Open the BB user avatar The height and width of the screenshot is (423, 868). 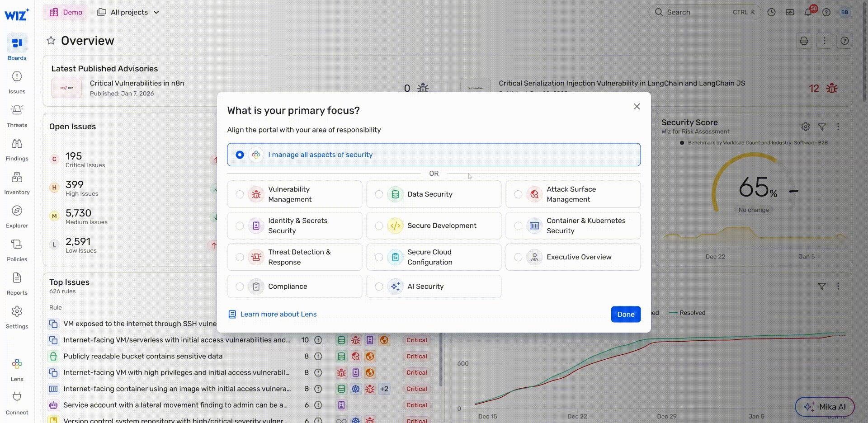(x=844, y=12)
